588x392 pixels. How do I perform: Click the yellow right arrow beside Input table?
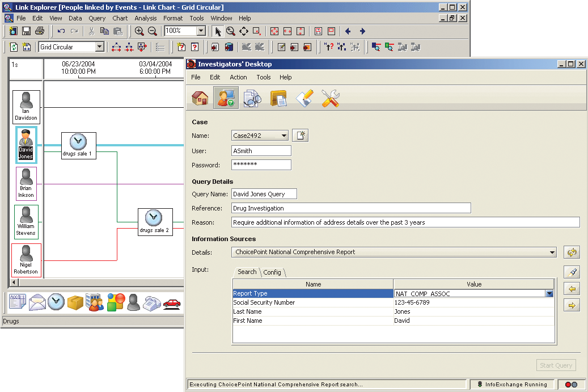tap(572, 306)
